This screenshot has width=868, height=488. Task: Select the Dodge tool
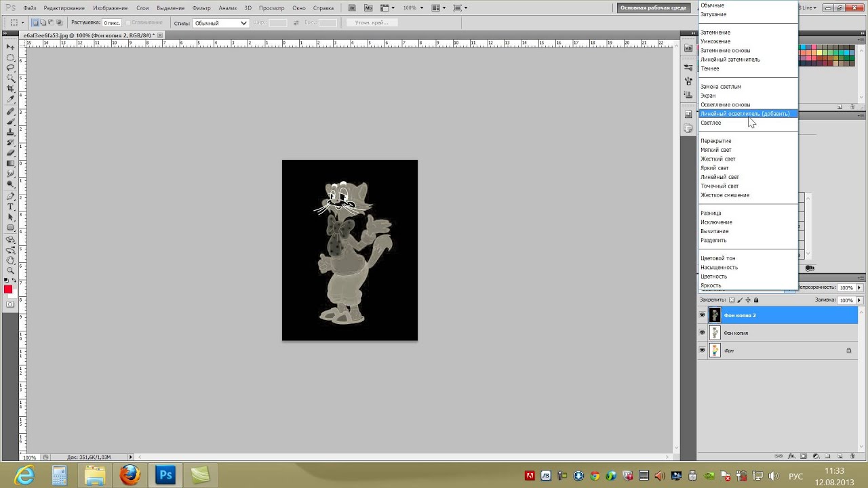pos(11,184)
